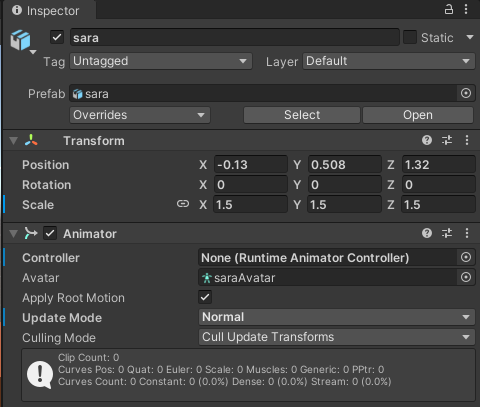Click the Transform component title
Image resolution: width=480 pixels, height=407 pixels.
[x=94, y=141]
